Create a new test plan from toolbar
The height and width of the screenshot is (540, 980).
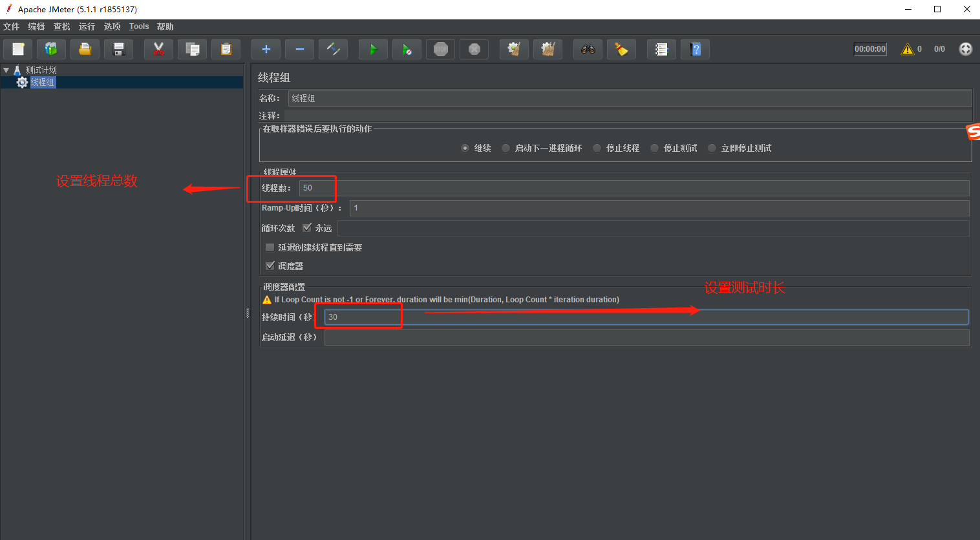(x=18, y=49)
